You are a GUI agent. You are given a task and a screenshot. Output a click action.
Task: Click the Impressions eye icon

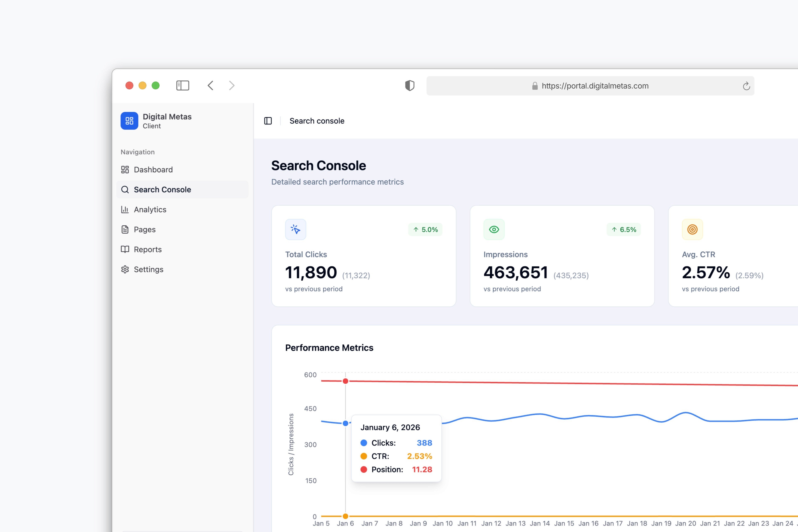coord(494,229)
